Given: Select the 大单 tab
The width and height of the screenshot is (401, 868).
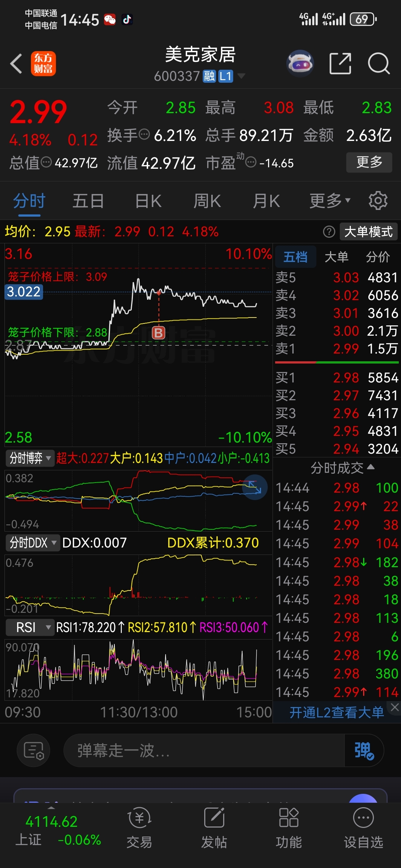Looking at the screenshot, I should point(336,257).
